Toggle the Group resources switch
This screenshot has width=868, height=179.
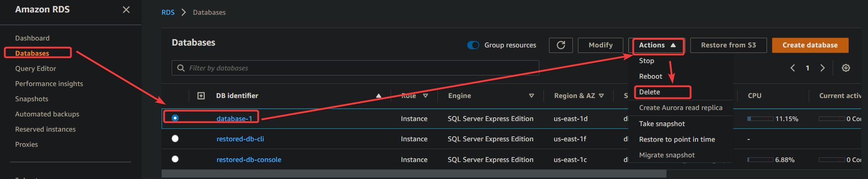coord(473,45)
